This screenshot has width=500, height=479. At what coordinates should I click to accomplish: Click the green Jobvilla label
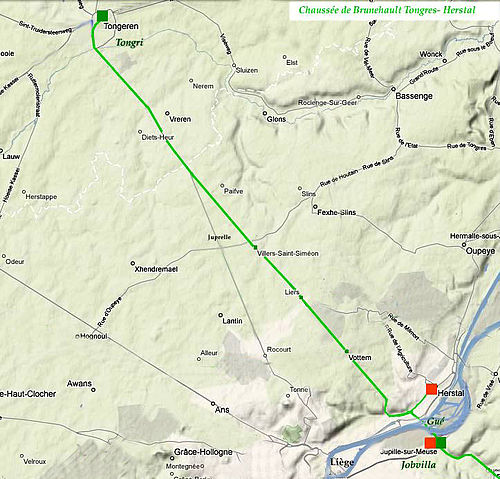point(418,465)
